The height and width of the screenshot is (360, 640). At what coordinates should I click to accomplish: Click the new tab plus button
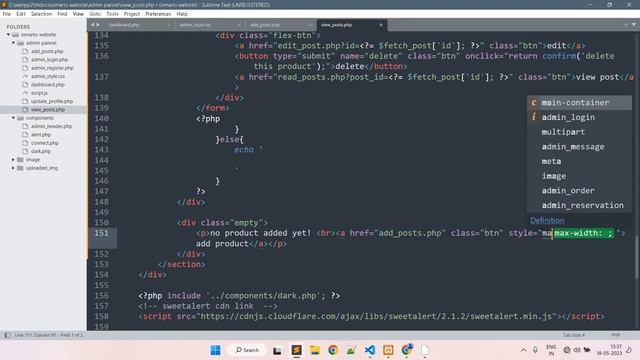(626, 25)
